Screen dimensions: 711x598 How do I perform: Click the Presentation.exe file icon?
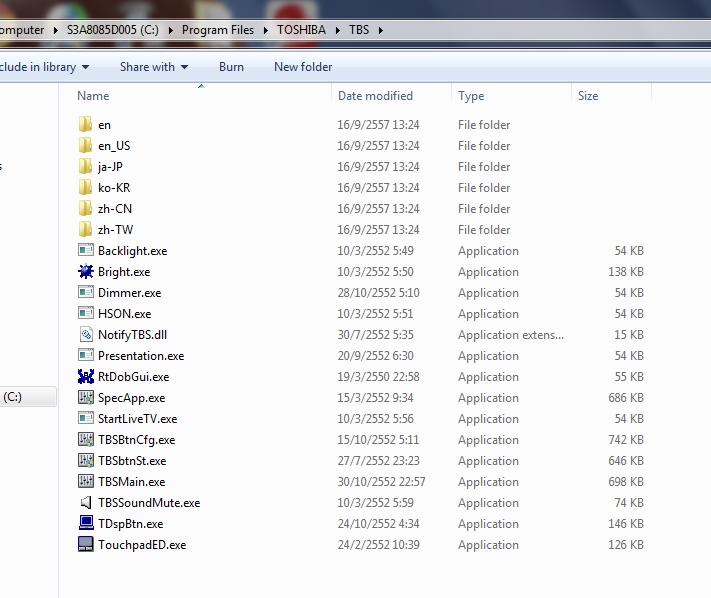click(86, 355)
